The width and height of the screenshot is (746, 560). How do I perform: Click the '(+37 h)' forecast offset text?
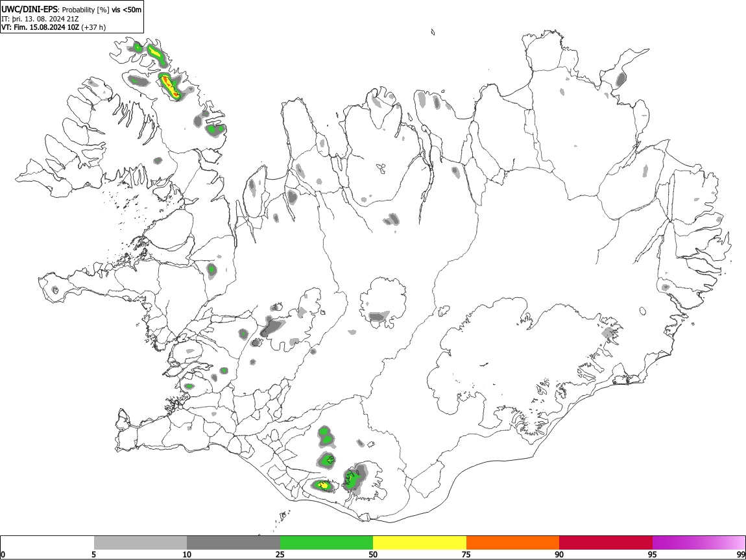[93, 27]
